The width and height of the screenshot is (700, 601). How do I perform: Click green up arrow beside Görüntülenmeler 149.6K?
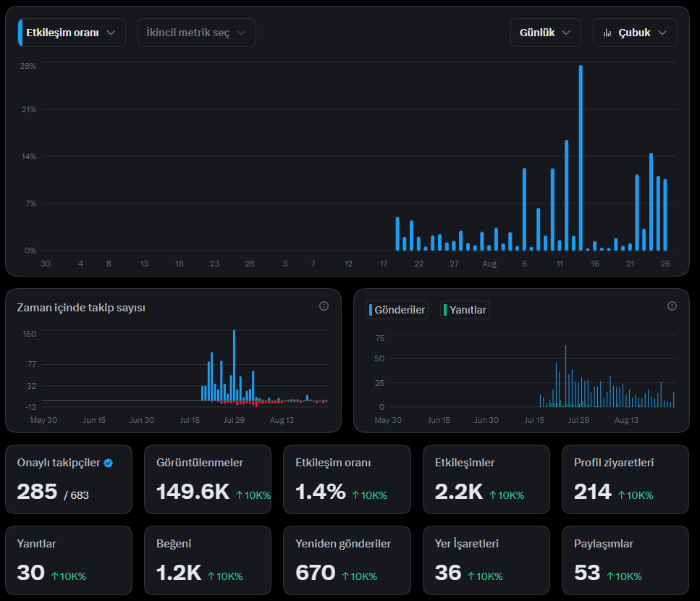(240, 495)
